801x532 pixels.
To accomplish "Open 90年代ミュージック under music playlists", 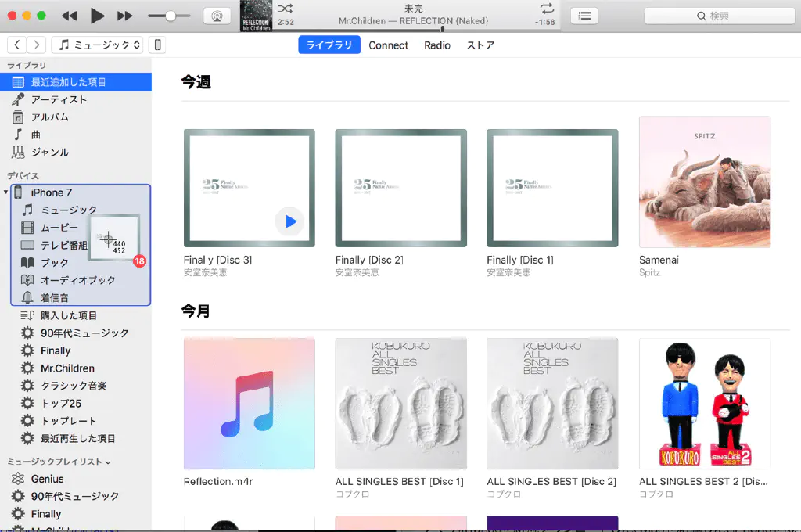I will (x=76, y=496).
